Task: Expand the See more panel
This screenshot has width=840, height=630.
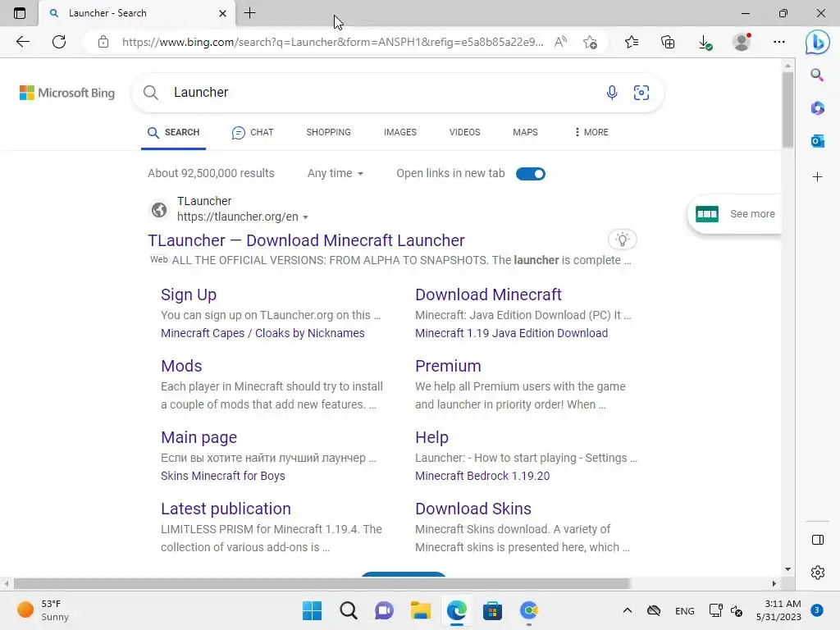Action: coord(735,214)
